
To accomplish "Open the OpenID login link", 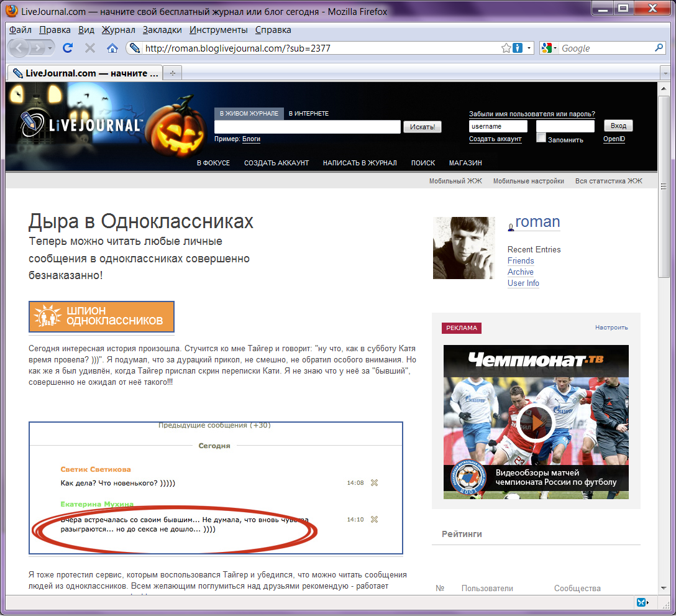I will pos(614,139).
